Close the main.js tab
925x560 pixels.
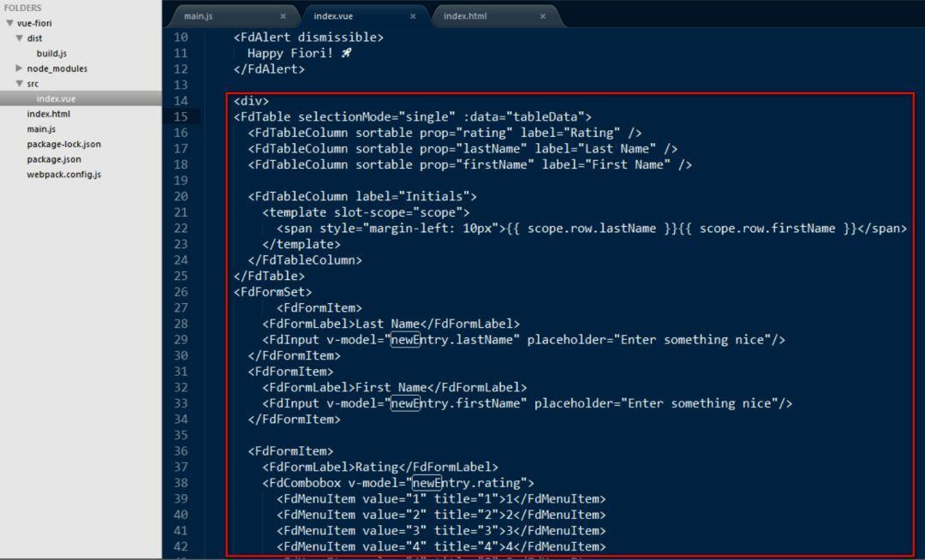click(283, 16)
